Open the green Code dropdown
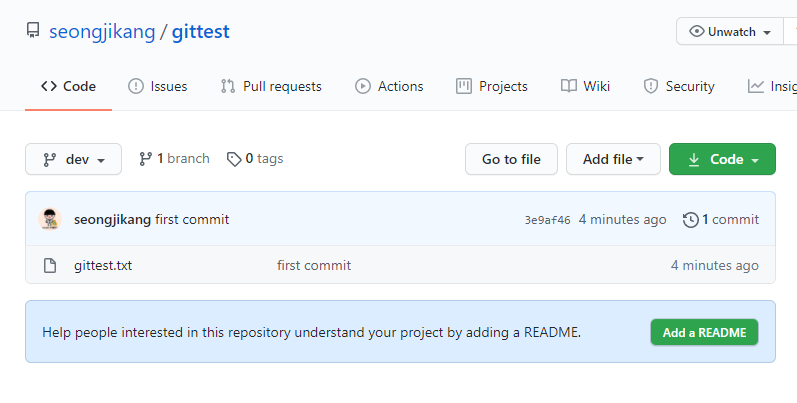This screenshot has width=797, height=403. pyautogui.click(x=722, y=159)
